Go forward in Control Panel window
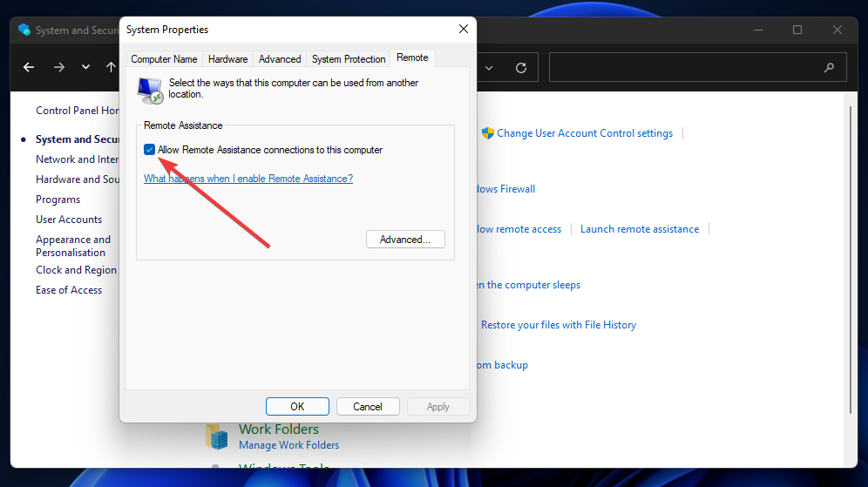 click(x=58, y=67)
